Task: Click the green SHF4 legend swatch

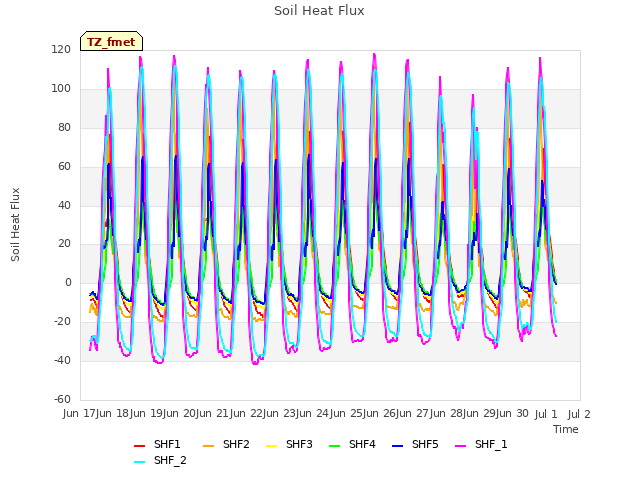Action: pyautogui.click(x=334, y=446)
